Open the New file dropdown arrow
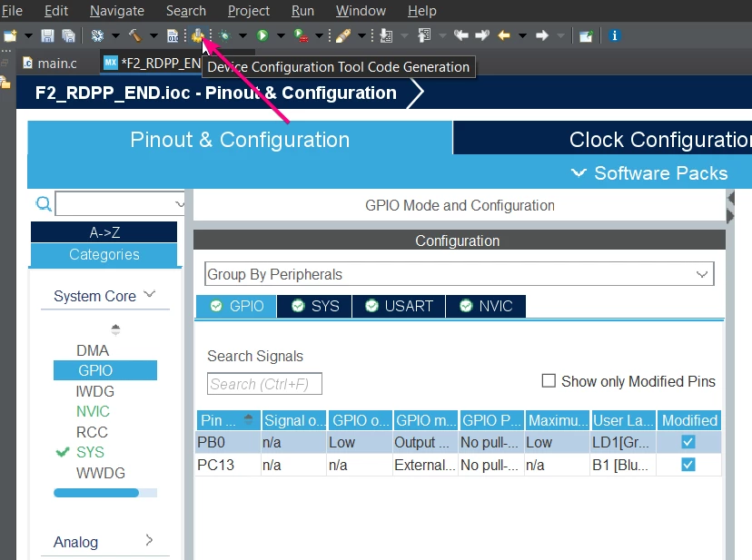 click(28, 35)
